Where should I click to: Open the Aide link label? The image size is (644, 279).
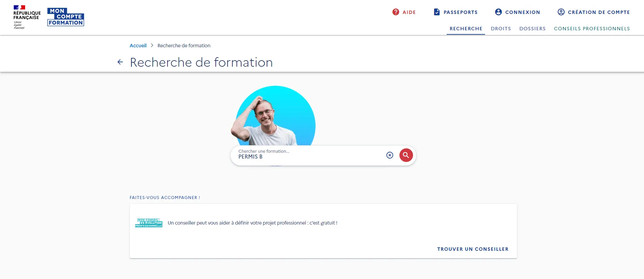[409, 12]
